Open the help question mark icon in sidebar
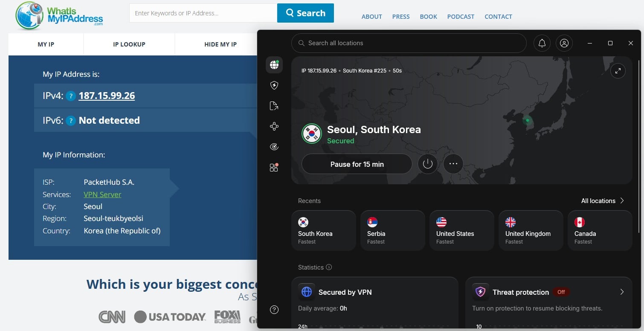 (274, 310)
